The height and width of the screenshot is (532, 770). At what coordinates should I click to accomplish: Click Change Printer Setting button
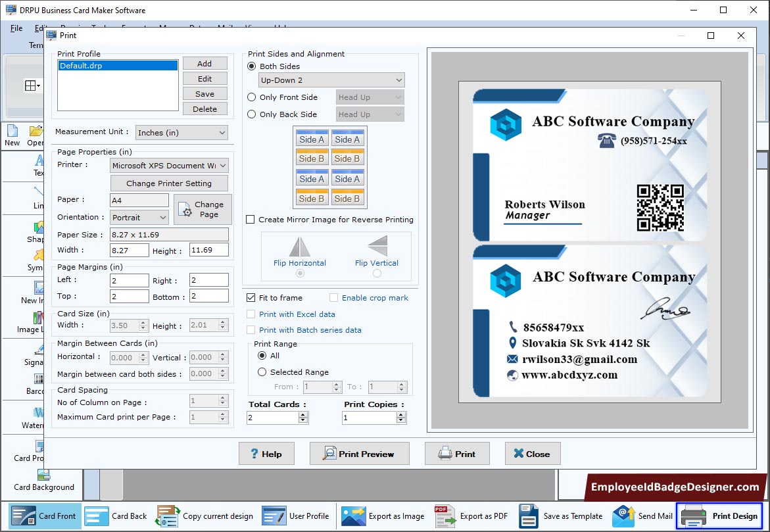click(169, 183)
